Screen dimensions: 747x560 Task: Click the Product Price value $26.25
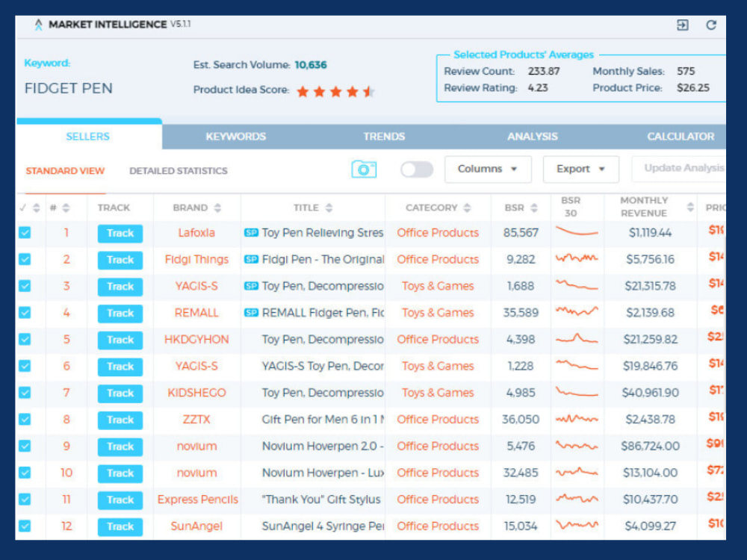tap(693, 87)
